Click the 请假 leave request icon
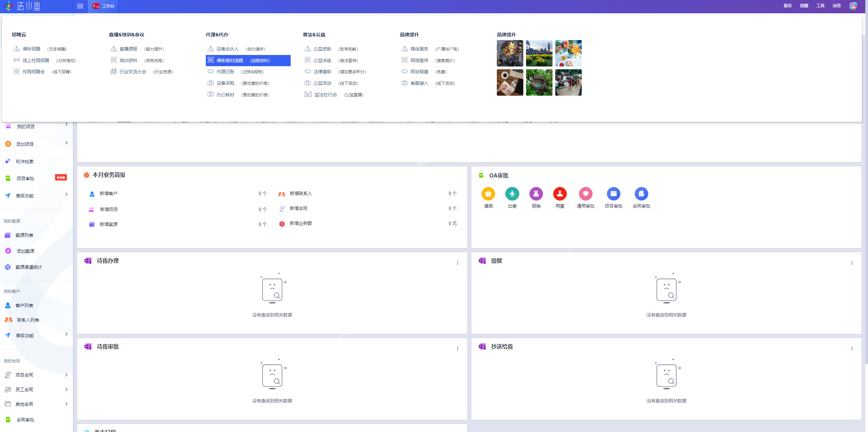Screen dimensions: 868x432 488,194
